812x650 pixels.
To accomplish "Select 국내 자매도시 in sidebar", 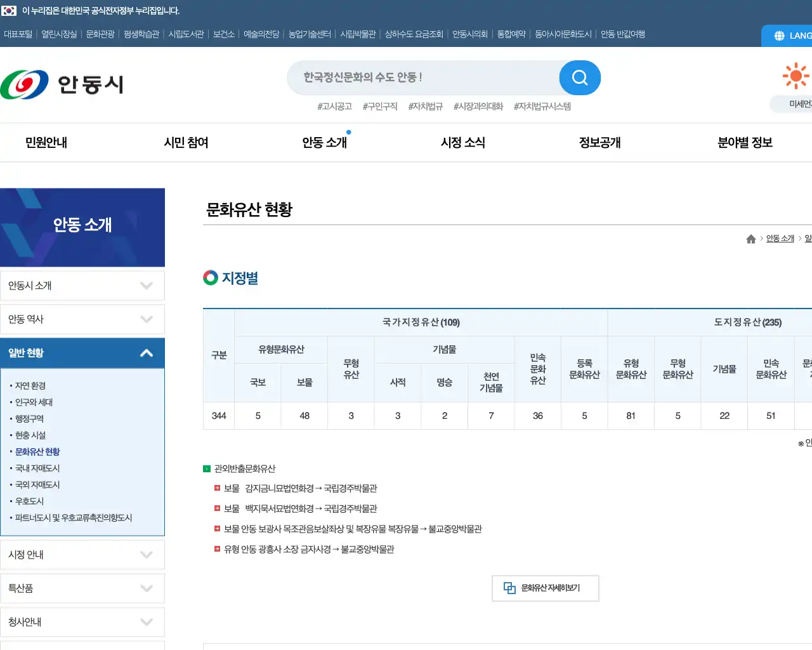I will (x=37, y=468).
